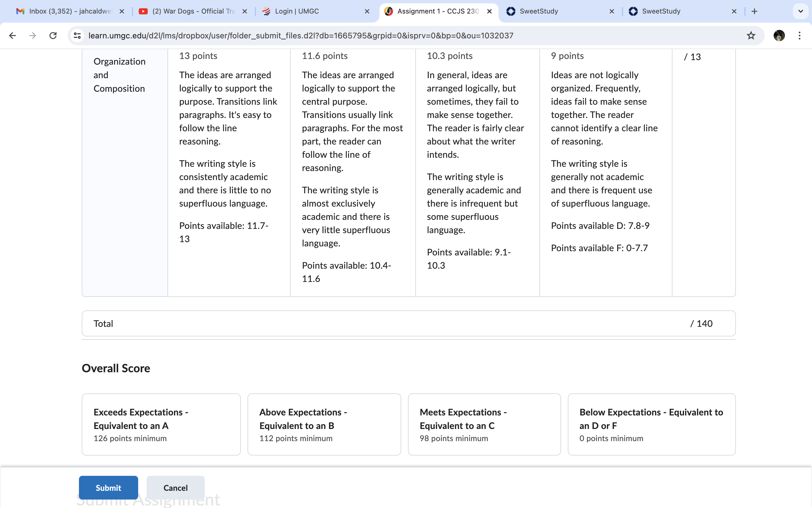Image resolution: width=812 pixels, height=508 pixels.
Task: Click the Cancel button
Action: tap(175, 487)
